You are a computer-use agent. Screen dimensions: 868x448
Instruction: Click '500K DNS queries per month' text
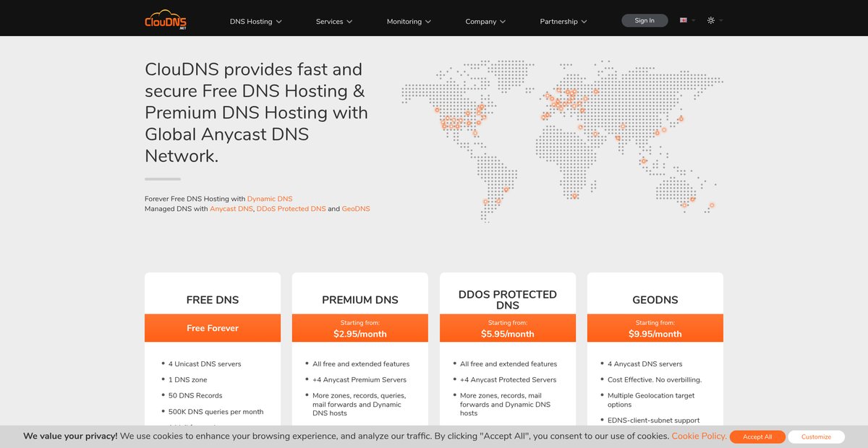coord(216,412)
